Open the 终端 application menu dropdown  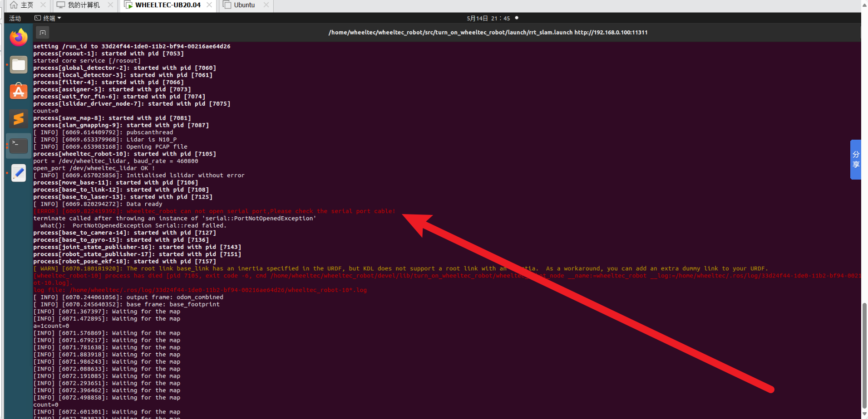click(48, 18)
